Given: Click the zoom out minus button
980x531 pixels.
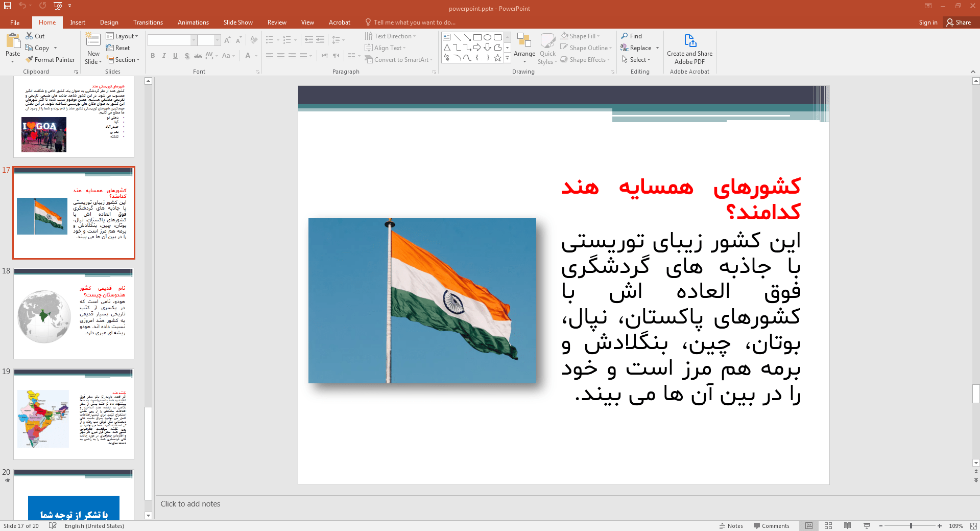Looking at the screenshot, I should [x=881, y=526].
